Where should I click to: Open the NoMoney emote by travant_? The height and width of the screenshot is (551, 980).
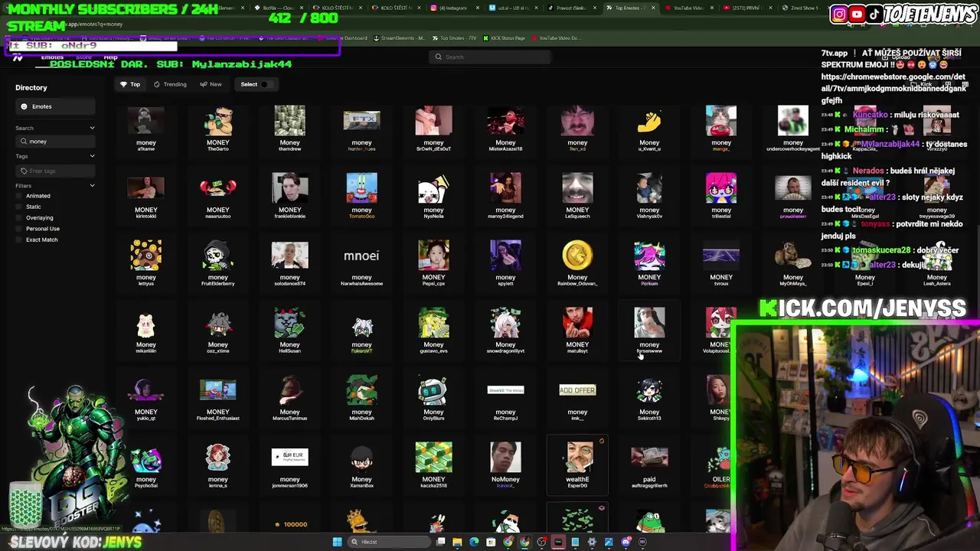[x=505, y=465]
